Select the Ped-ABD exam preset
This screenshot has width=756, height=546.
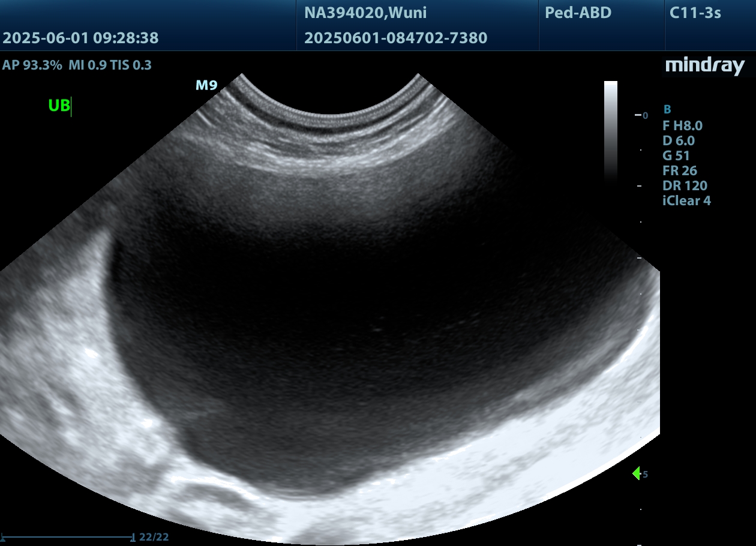pos(578,13)
